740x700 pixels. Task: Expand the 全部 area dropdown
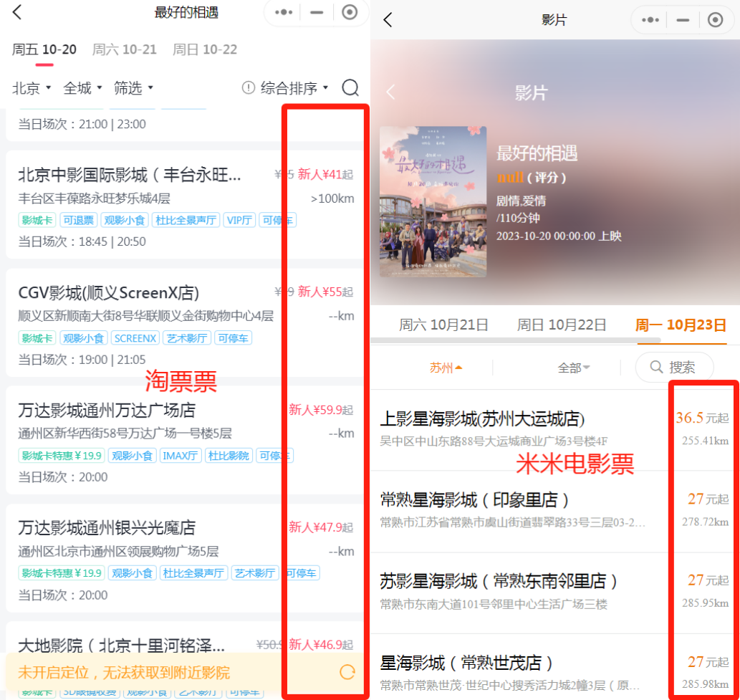tap(573, 368)
